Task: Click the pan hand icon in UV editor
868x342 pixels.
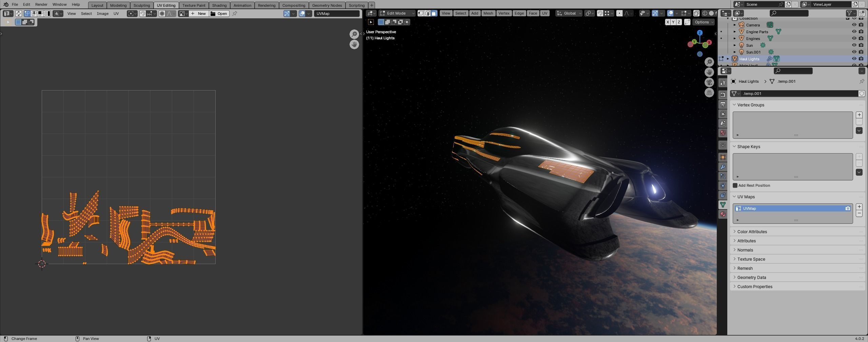Action: pyautogui.click(x=354, y=44)
